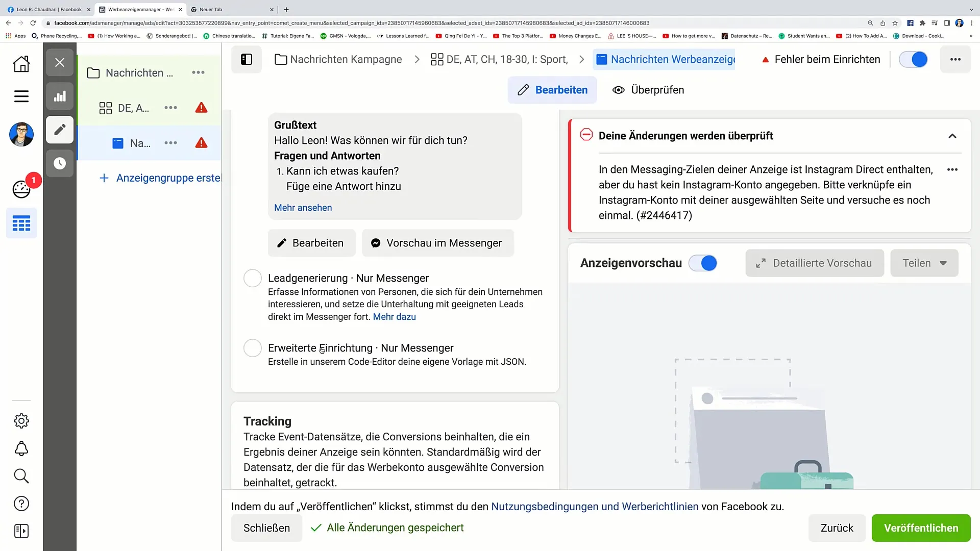Viewport: 980px width, 551px height.
Task: Click chevron after Nachrichten Kampagne breadcrumb
Action: 417,59
